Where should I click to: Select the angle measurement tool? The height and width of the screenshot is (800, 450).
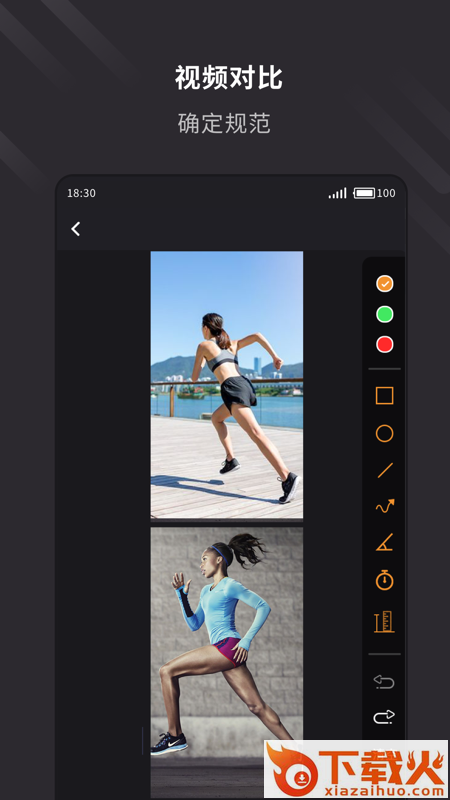coord(385,542)
